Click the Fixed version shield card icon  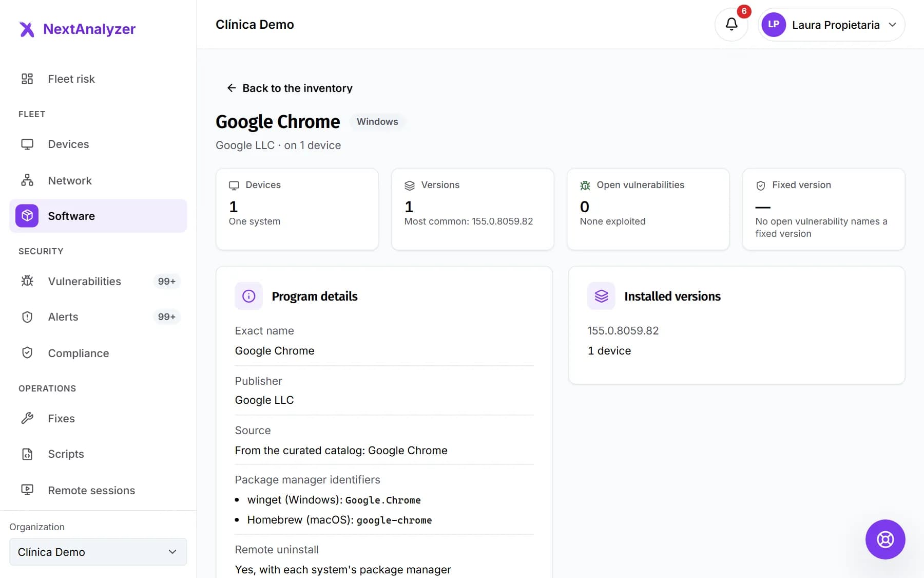(761, 185)
